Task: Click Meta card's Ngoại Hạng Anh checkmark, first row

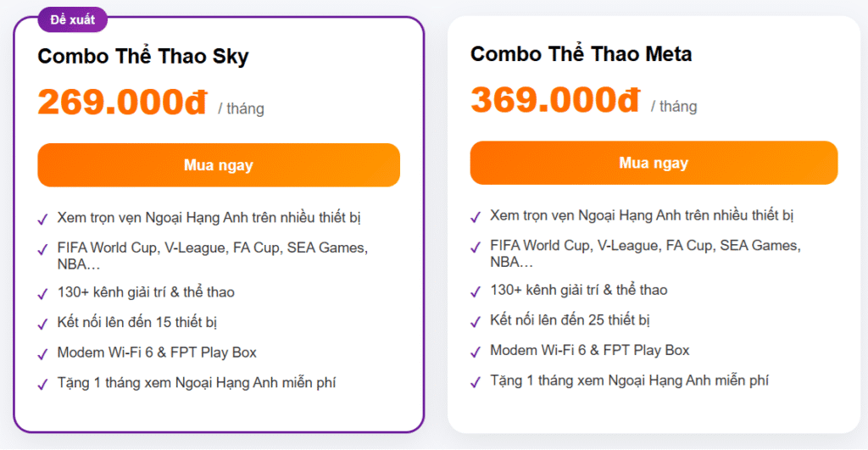Action: pos(476,217)
